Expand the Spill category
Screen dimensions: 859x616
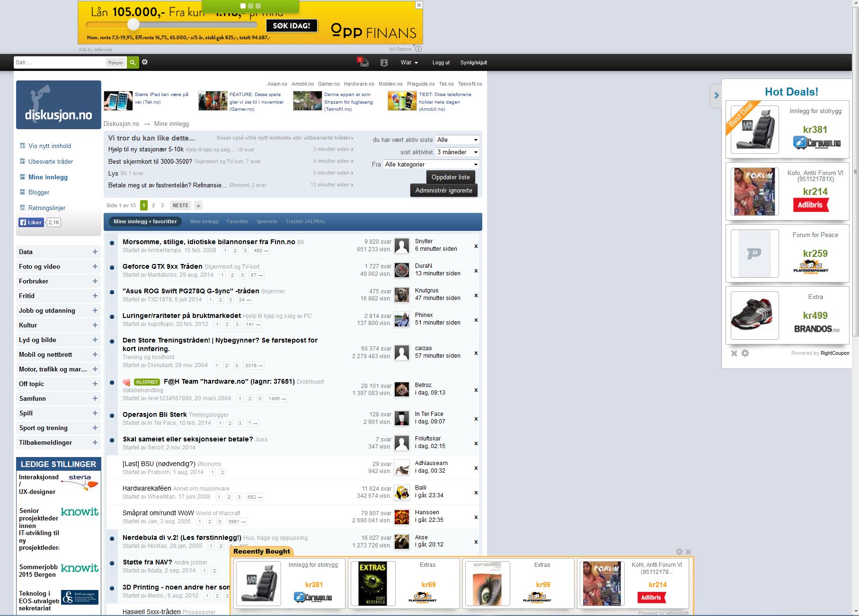(95, 414)
